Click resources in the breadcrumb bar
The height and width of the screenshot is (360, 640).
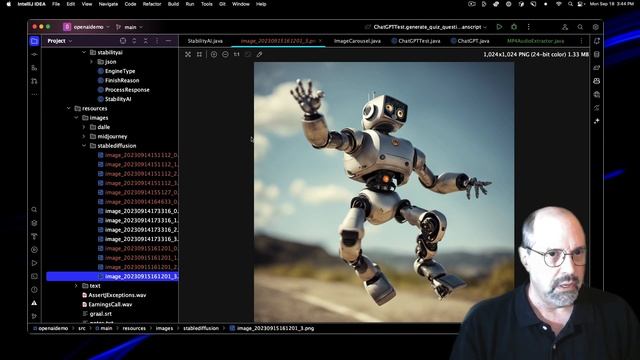click(x=134, y=328)
